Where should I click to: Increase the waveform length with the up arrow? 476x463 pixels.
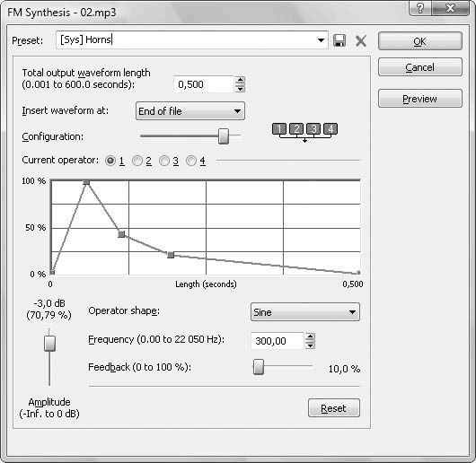240,81
